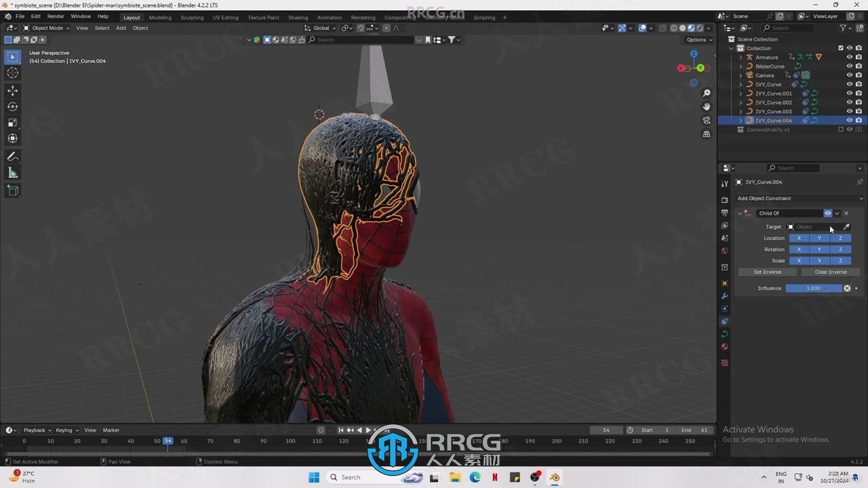Select the Add Cube tool
The width and height of the screenshot is (868, 488).
[x=12, y=191]
